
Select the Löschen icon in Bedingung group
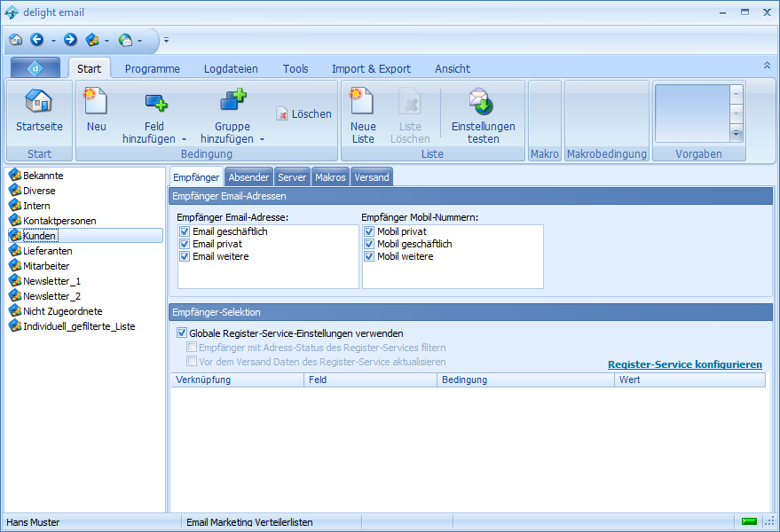(303, 113)
